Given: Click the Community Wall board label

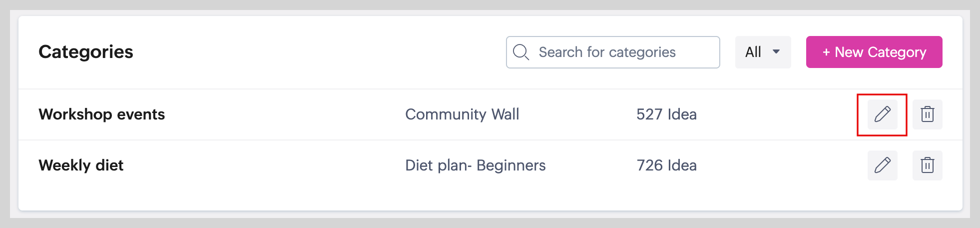Looking at the screenshot, I should [462, 114].
